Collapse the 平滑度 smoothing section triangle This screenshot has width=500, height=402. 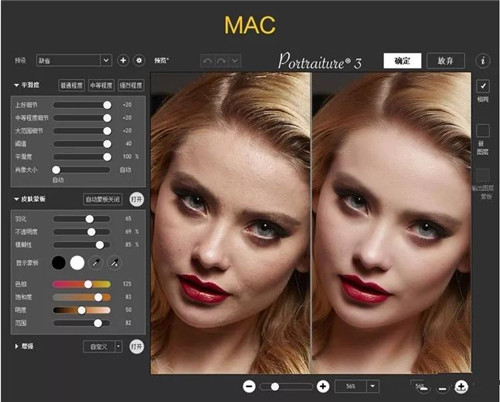click(x=16, y=85)
